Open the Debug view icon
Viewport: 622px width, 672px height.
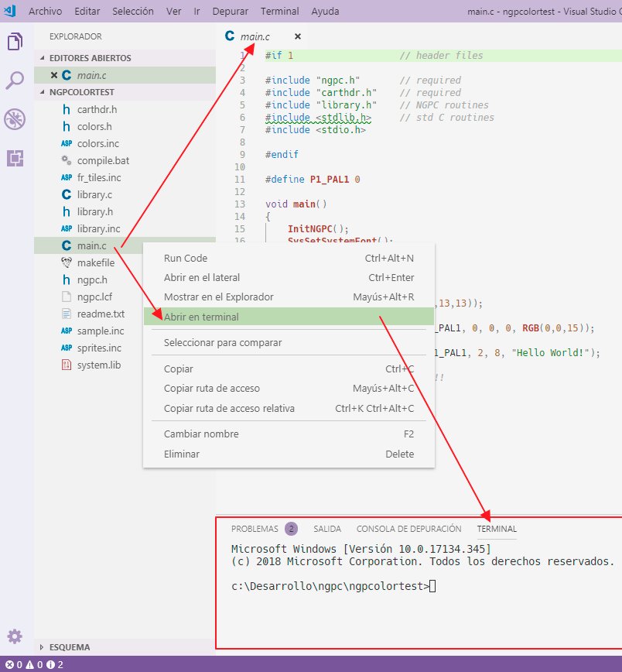click(15, 119)
